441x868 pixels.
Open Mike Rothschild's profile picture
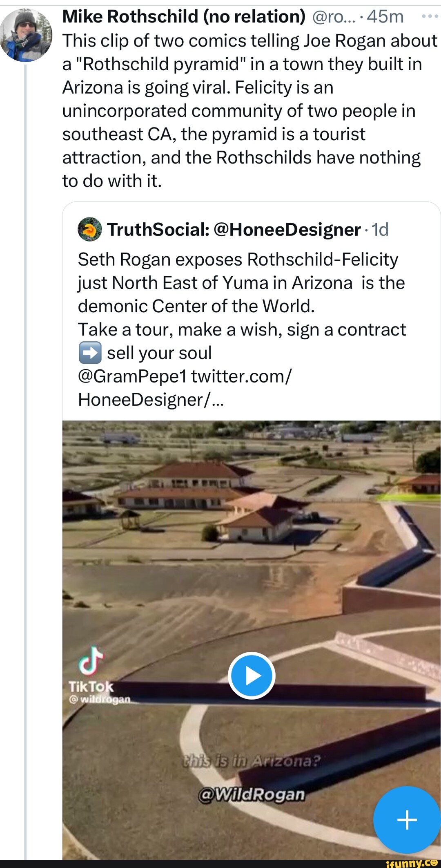[26, 35]
